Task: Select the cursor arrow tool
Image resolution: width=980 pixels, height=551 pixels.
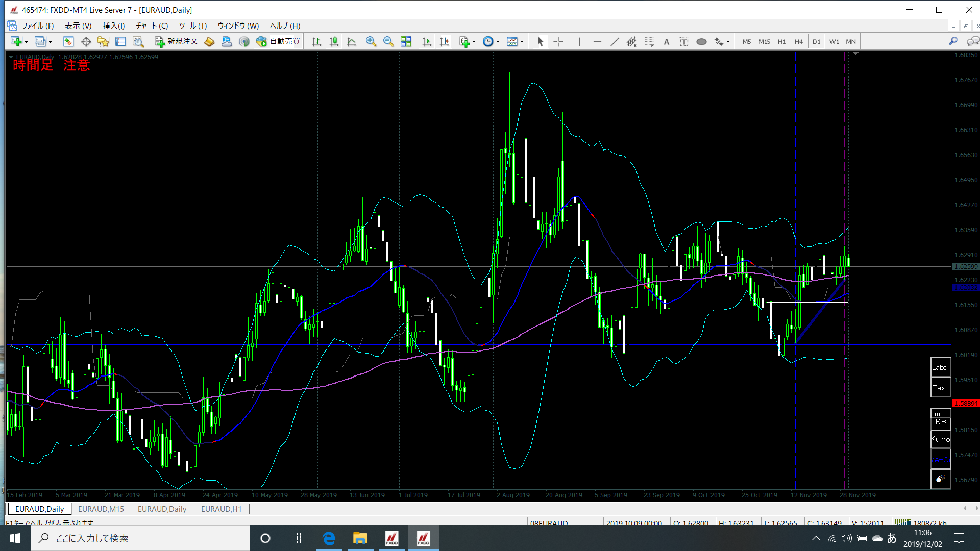Action: coord(541,42)
